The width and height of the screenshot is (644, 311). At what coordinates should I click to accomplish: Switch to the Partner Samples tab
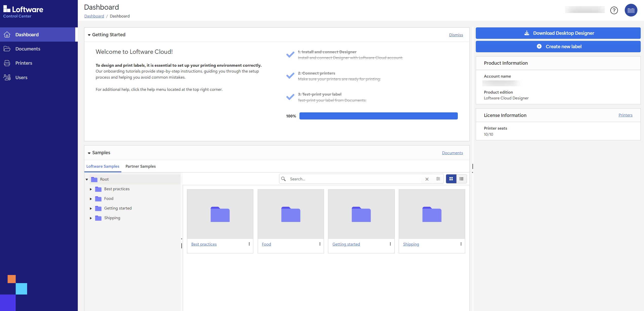pyautogui.click(x=140, y=166)
